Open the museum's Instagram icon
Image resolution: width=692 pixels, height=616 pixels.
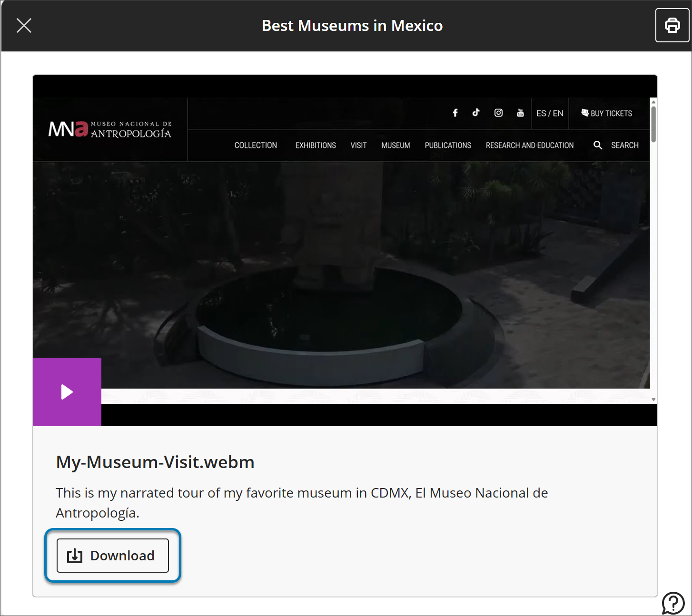[x=498, y=113]
